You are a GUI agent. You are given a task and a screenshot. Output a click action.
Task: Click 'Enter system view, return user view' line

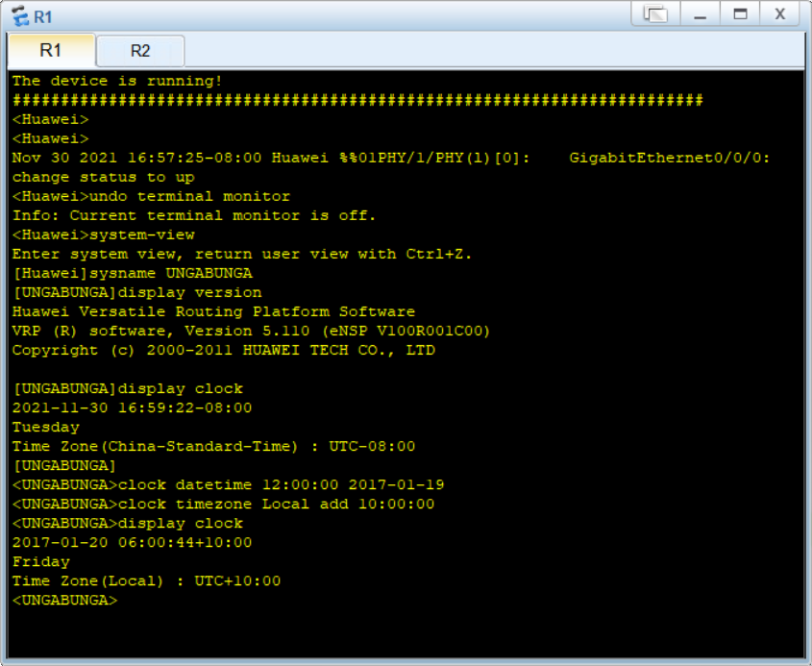pyautogui.click(x=242, y=254)
